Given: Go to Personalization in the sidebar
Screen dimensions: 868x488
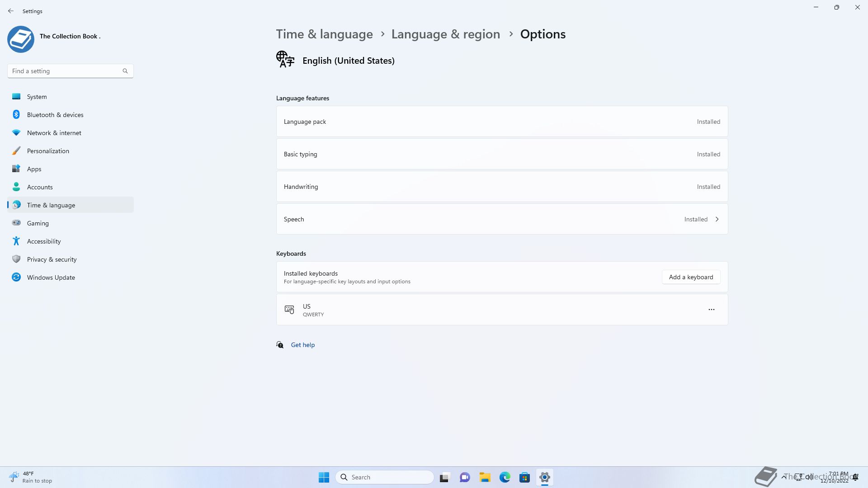Looking at the screenshot, I should (48, 151).
